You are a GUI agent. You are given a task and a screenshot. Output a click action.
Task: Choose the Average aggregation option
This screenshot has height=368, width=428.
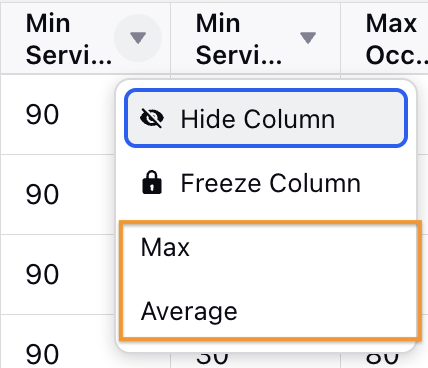[x=189, y=311]
